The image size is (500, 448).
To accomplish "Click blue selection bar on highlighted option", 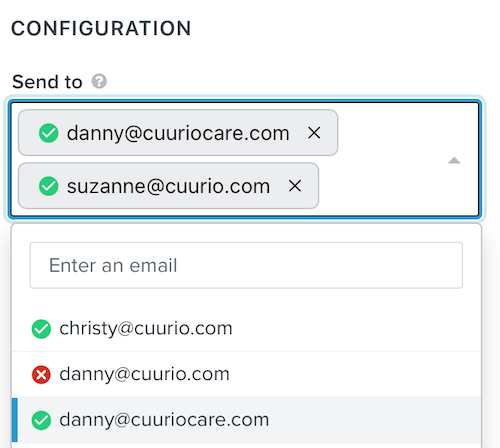I will tap(14, 420).
